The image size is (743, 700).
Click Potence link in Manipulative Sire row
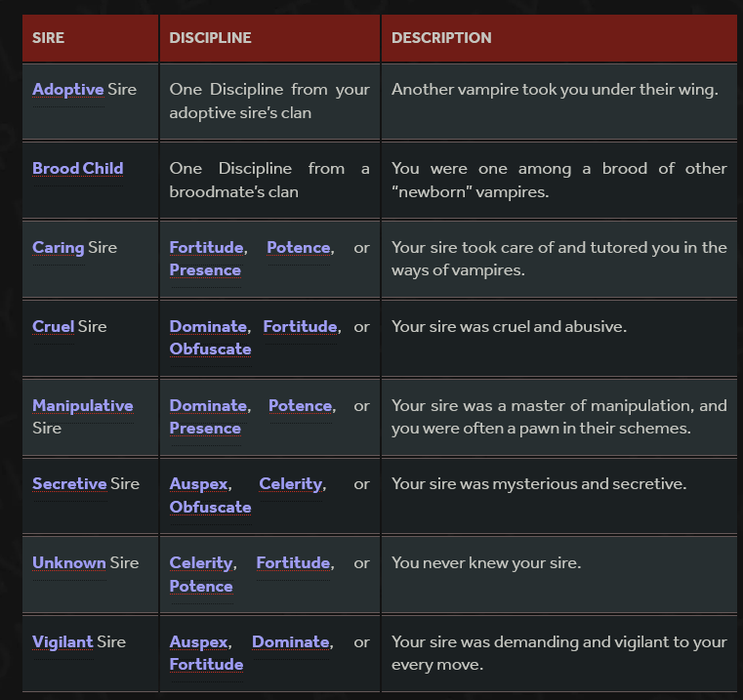(300, 406)
